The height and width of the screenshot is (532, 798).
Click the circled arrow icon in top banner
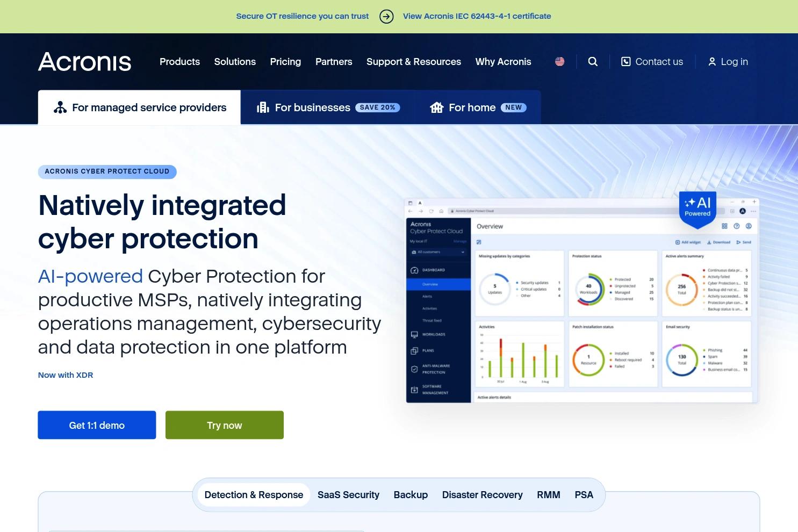click(386, 17)
